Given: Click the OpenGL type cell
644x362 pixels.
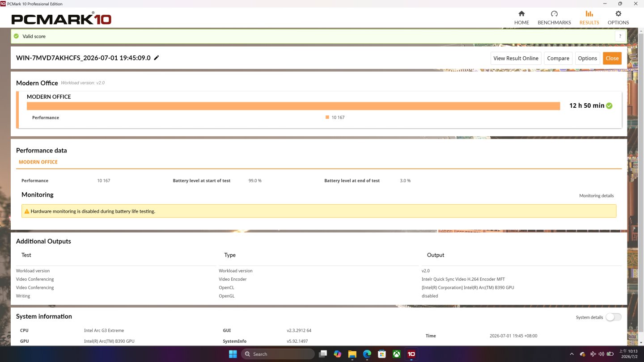Looking at the screenshot, I should 227,296.
